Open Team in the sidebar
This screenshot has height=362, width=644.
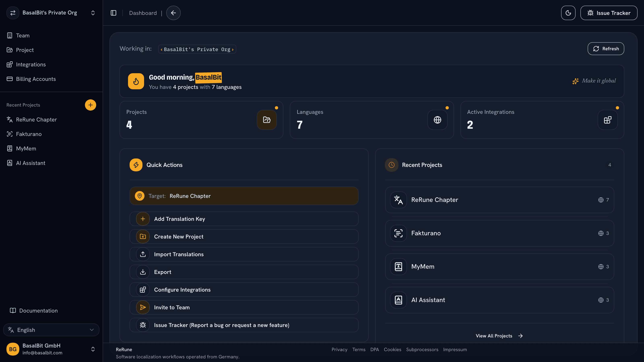pyautogui.click(x=51, y=35)
